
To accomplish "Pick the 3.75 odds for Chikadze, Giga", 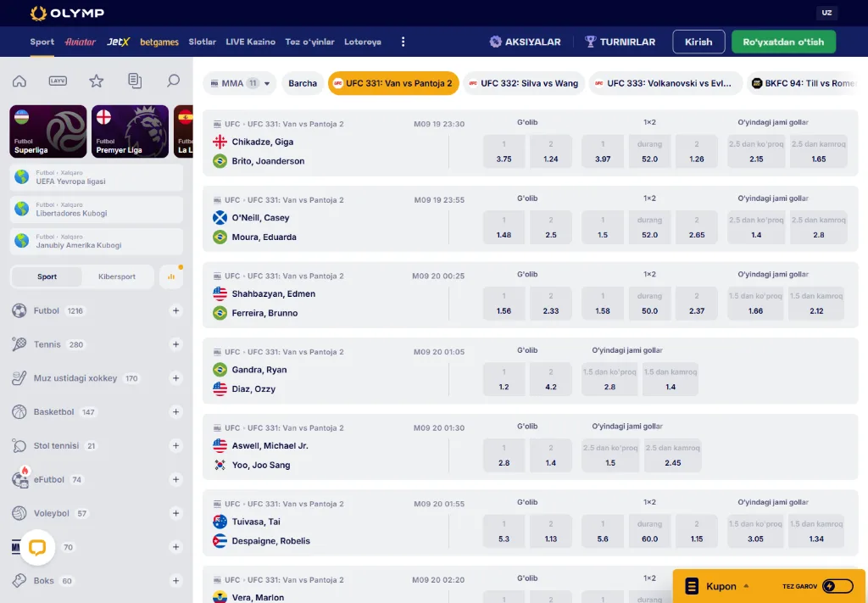I will (x=504, y=151).
